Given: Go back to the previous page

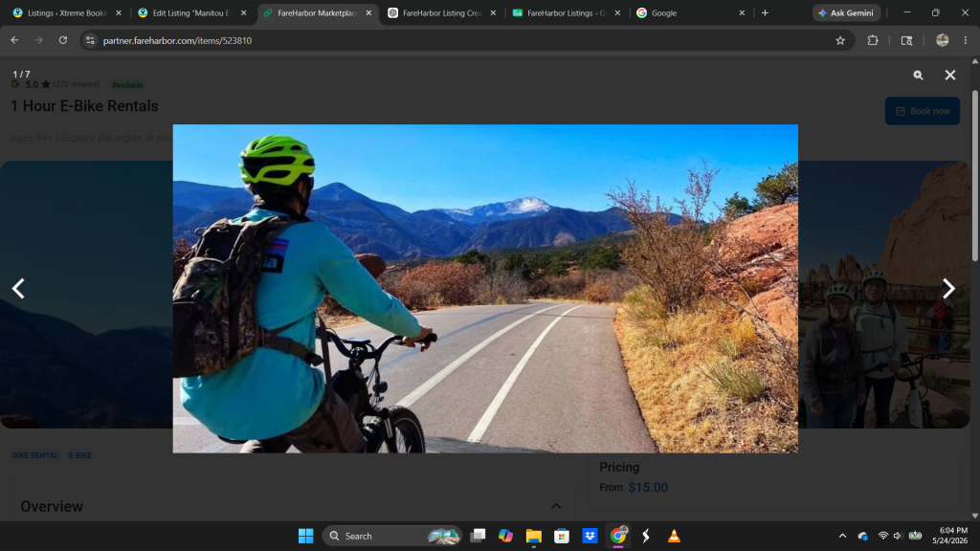Looking at the screenshot, I should [x=15, y=40].
